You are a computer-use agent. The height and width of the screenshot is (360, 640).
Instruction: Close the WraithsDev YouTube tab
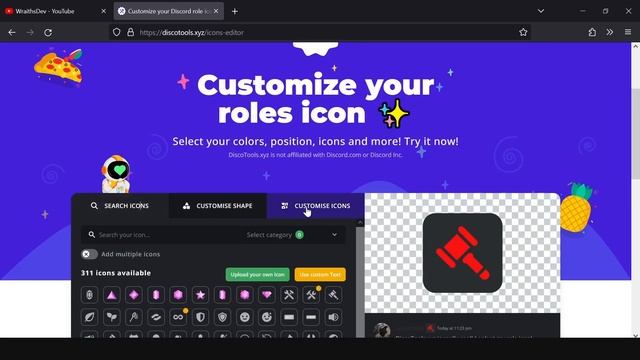[x=103, y=11]
